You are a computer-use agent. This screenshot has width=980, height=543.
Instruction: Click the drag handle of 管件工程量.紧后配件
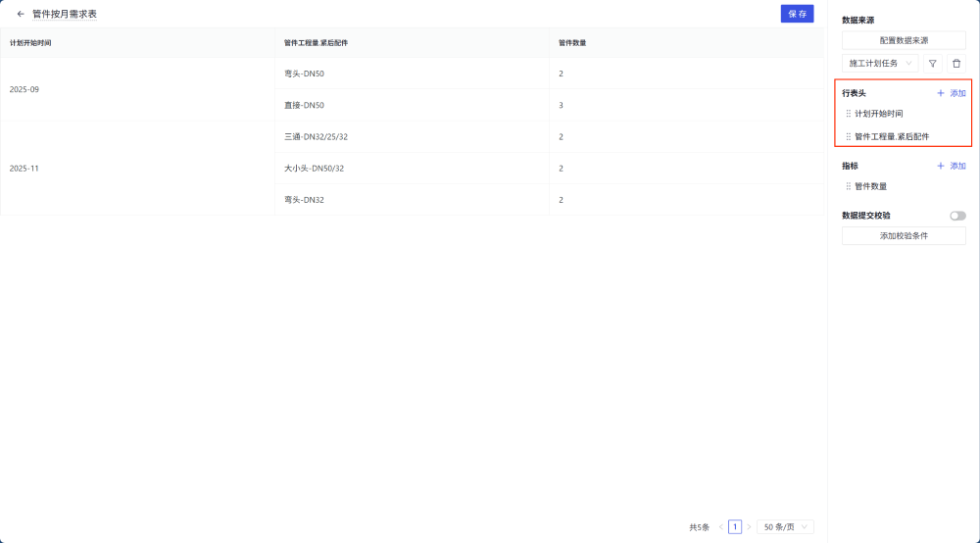click(x=849, y=137)
